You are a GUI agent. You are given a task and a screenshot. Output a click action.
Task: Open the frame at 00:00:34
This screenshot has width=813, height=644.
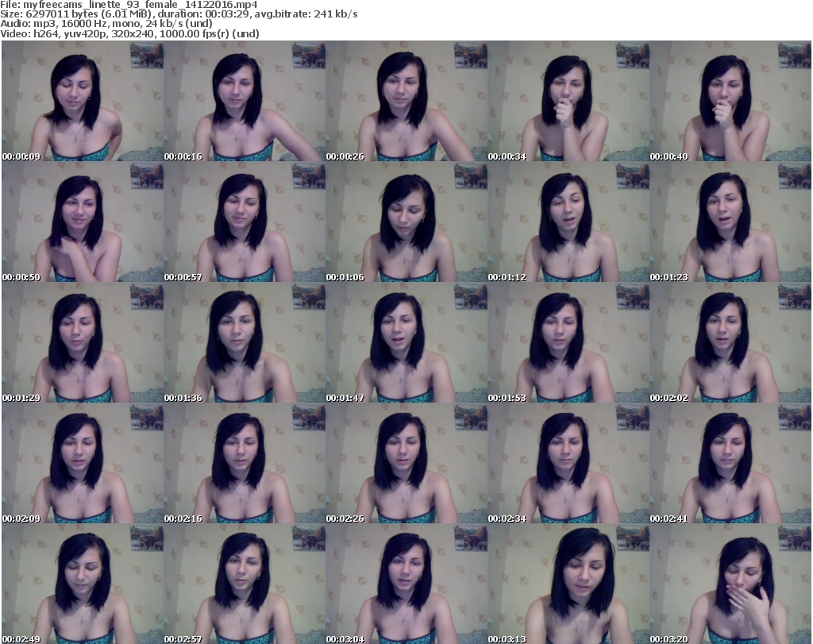pos(568,101)
